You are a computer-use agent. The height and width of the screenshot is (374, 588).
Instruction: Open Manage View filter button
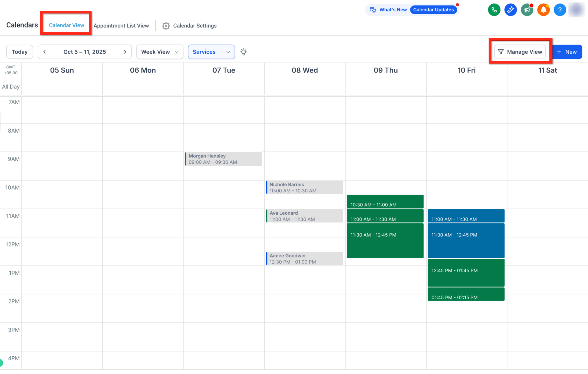click(x=520, y=52)
